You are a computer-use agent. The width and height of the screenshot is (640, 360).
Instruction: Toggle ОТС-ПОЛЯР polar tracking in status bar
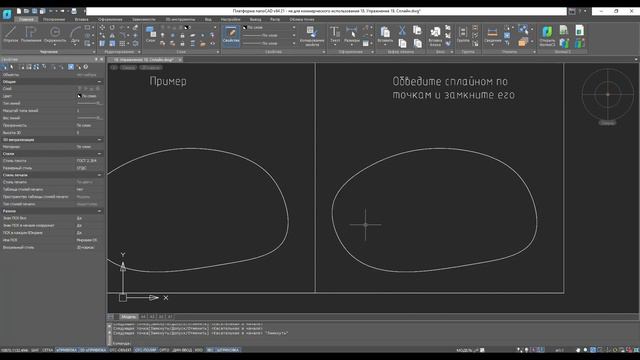[145, 350]
